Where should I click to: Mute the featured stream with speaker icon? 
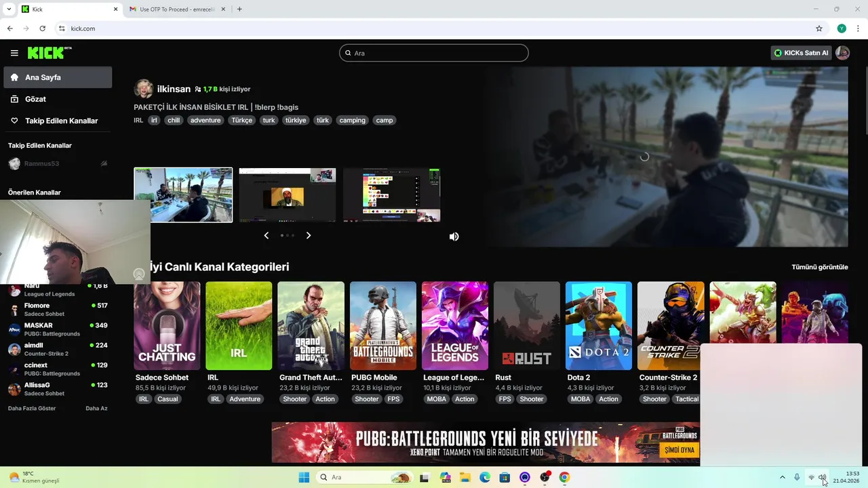454,237
